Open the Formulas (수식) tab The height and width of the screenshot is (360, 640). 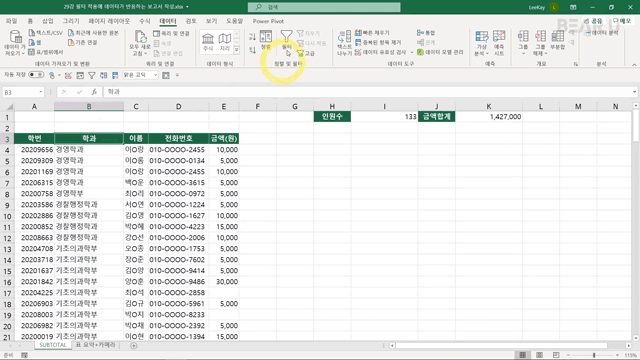click(145, 21)
